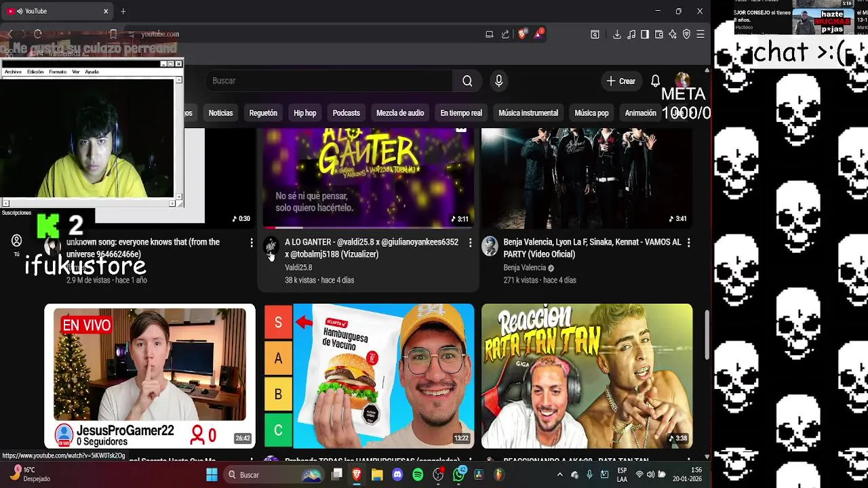Select the Noticias filter chip
Screen dimensions: 868x488
[x=220, y=113]
